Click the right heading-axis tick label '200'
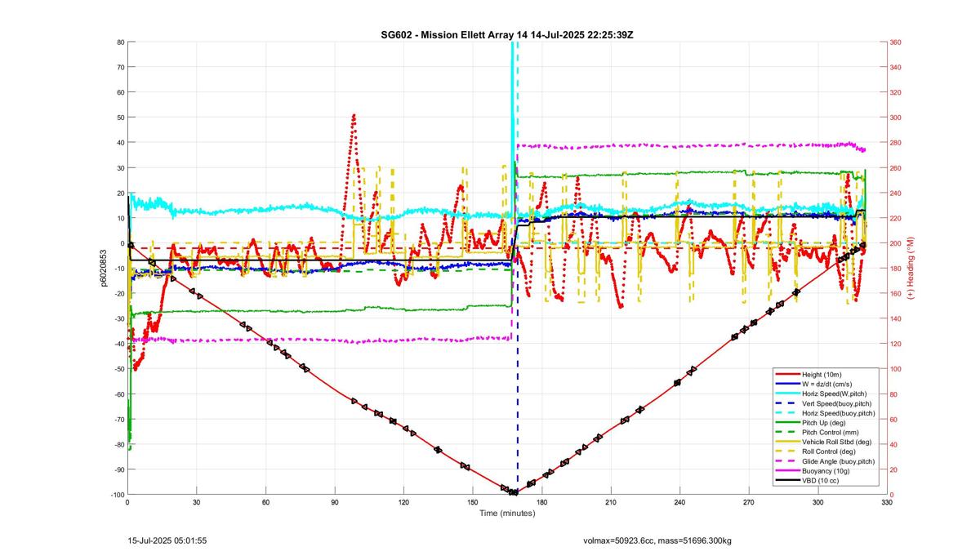This screenshot has height=556, width=980. click(897, 243)
